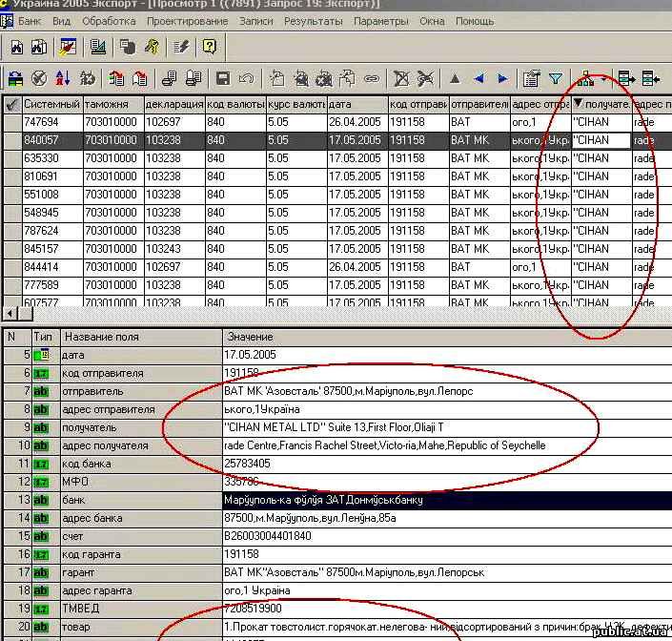Click the Значение column header

pyautogui.click(x=250, y=337)
